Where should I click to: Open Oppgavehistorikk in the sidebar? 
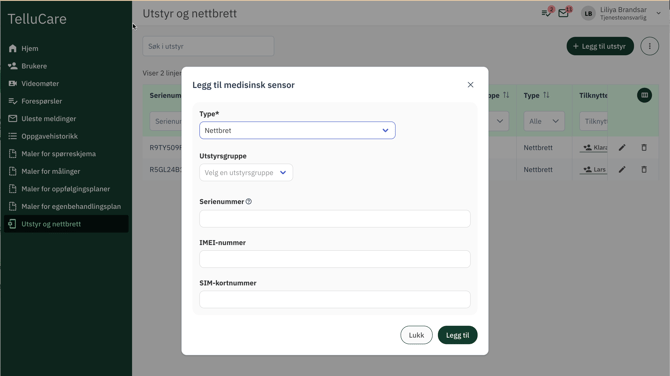point(66,136)
